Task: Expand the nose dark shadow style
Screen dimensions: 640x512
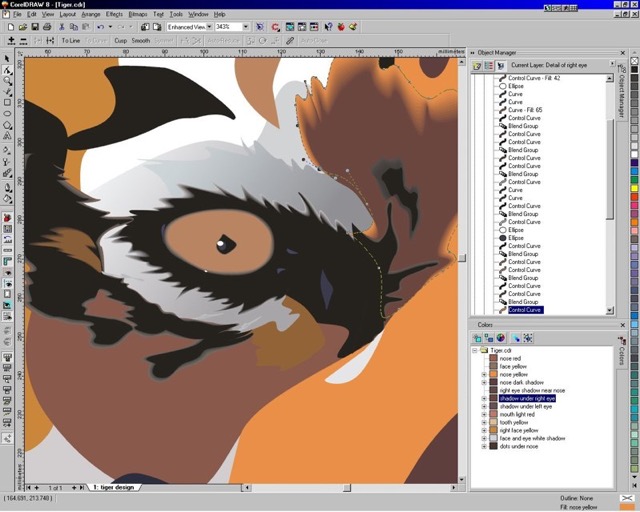Action: 484,383
